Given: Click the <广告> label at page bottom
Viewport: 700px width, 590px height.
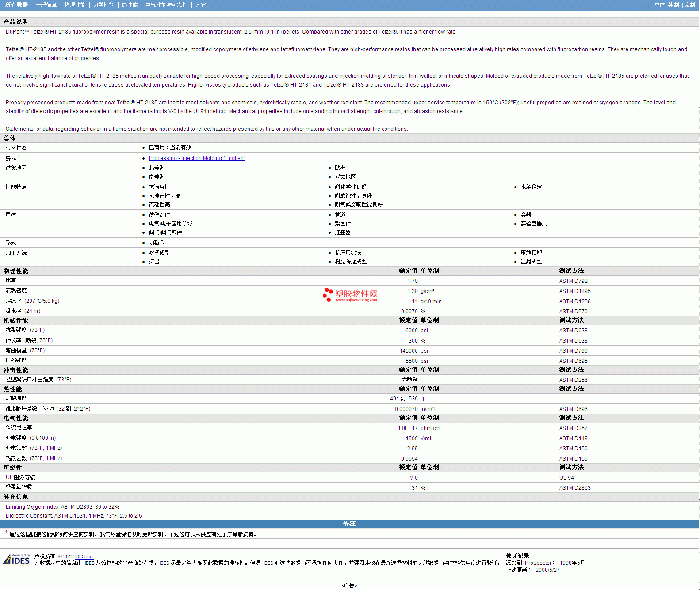Looking at the screenshot, I should 349,586.
